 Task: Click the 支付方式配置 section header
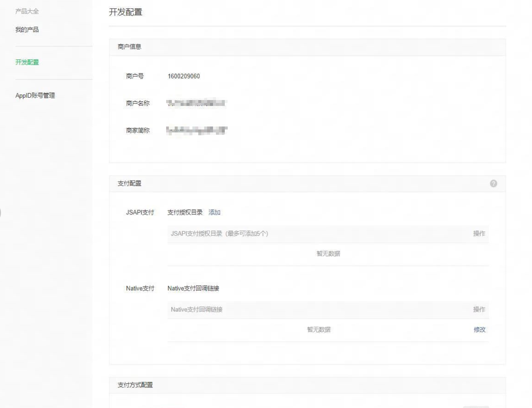tap(135, 385)
